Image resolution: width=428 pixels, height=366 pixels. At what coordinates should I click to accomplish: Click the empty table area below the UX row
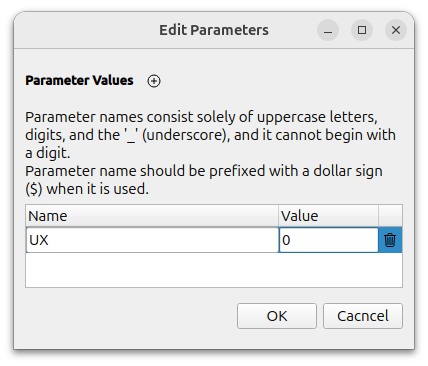(214, 270)
